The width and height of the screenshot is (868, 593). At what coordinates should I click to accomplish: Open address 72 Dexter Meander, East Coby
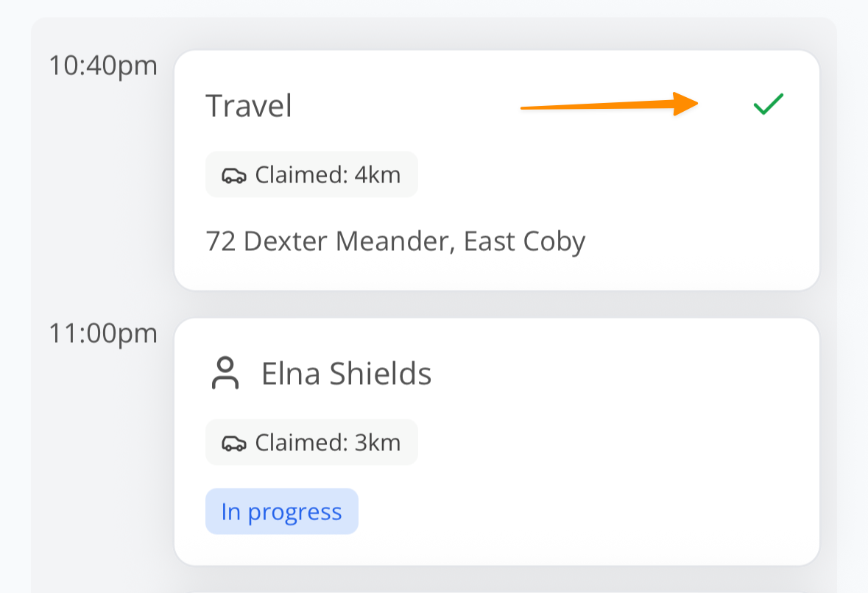[395, 241]
